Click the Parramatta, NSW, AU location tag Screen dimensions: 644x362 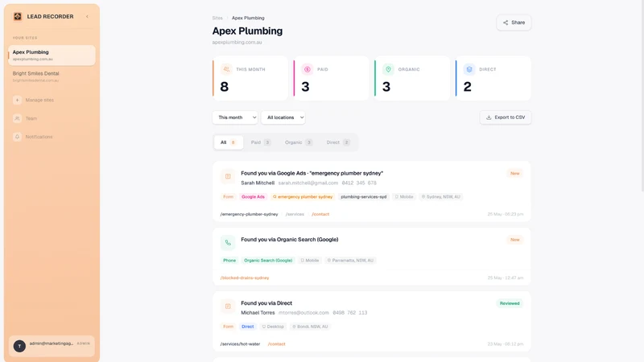(x=350, y=261)
